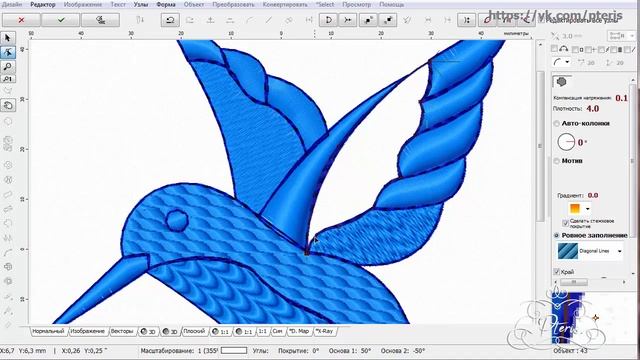Open the Узлы menu
Screen dimensions: 640x360
pos(141,4)
